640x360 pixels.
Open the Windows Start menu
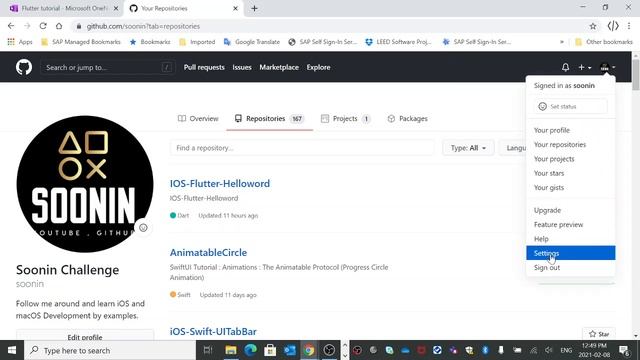12,350
